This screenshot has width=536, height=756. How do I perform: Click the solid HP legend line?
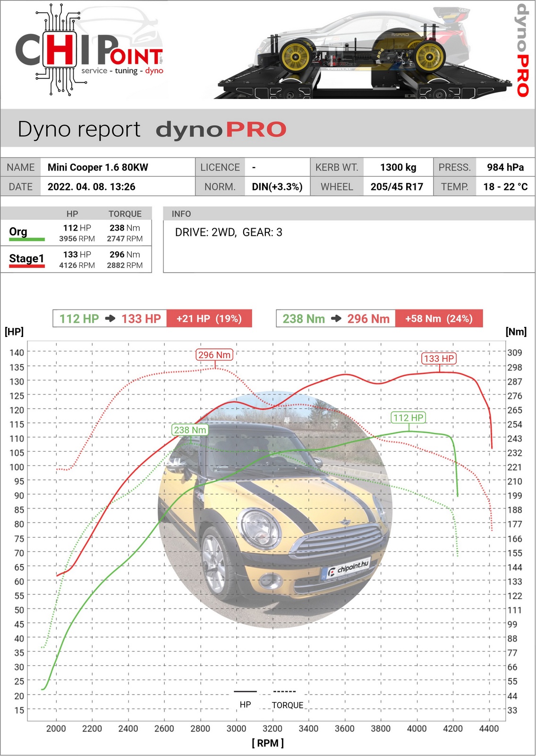[245, 691]
